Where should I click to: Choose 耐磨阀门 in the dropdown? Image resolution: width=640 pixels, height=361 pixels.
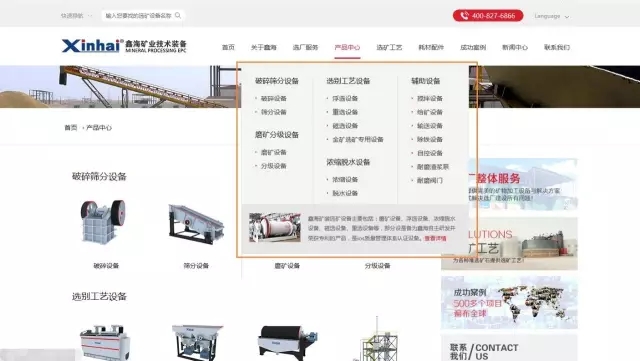point(429,180)
